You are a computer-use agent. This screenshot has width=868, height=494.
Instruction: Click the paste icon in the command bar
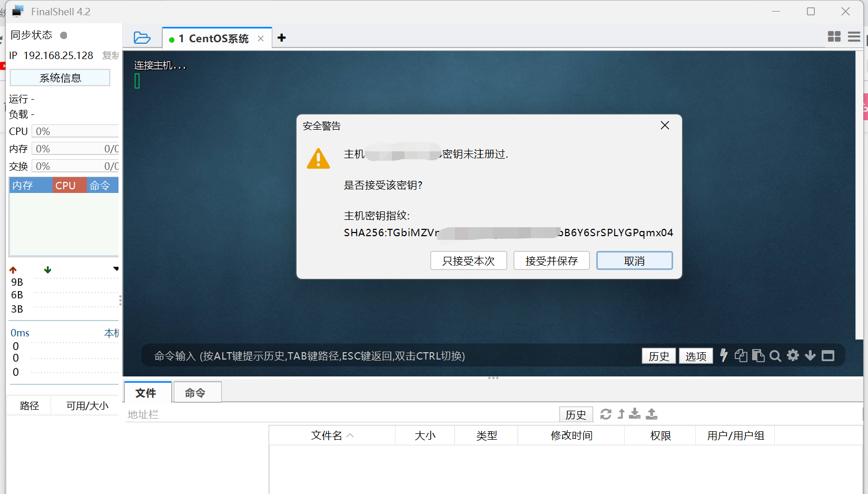[758, 355]
